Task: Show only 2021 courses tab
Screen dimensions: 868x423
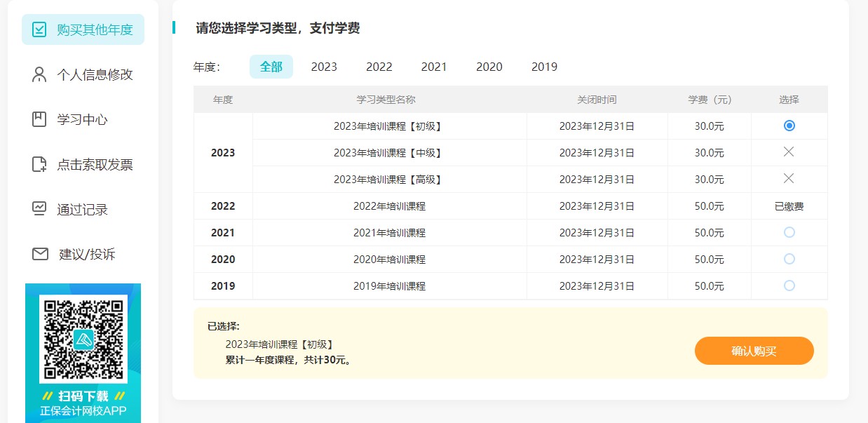Action: coord(434,67)
